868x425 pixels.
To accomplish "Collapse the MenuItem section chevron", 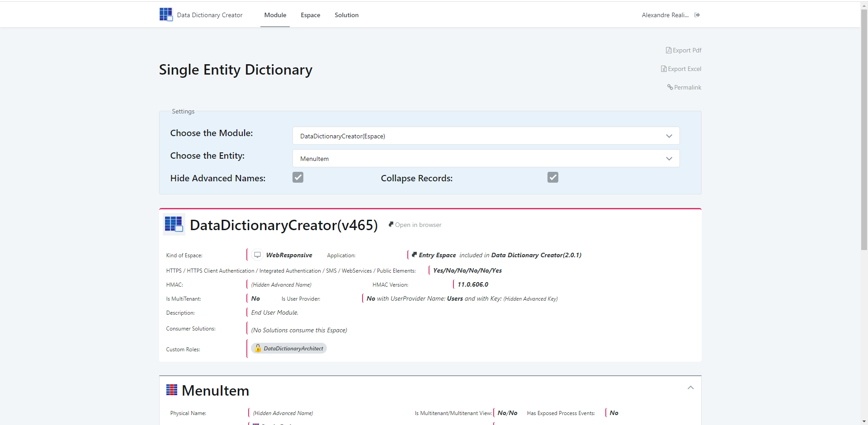I will tap(690, 387).
